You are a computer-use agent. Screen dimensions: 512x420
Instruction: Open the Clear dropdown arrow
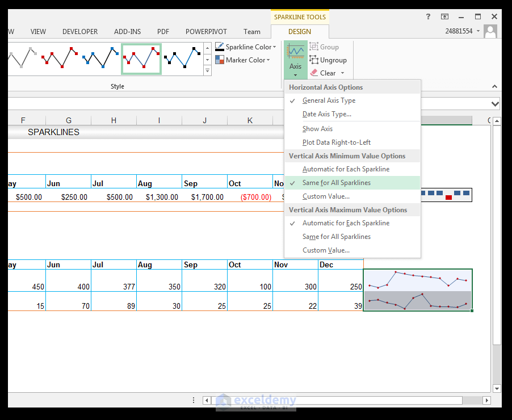(x=342, y=73)
